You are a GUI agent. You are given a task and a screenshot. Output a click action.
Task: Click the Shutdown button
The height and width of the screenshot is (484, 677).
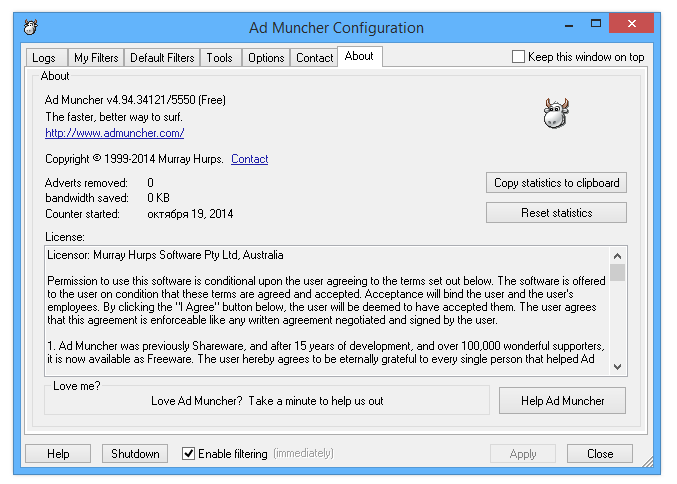[x=135, y=454]
